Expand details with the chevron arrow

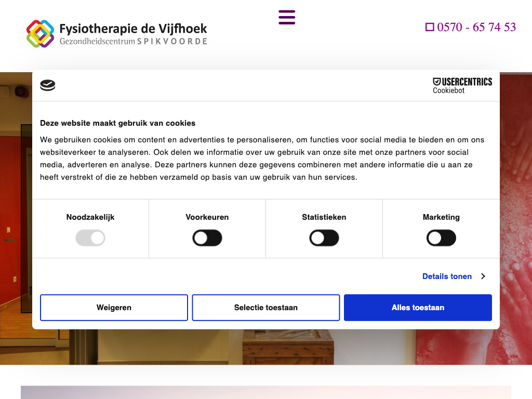[483, 276]
